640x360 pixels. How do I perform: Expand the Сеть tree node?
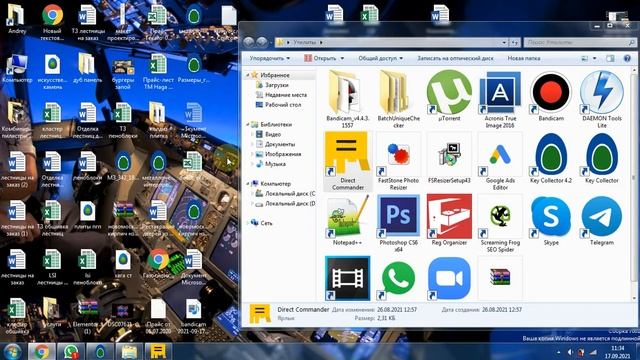coord(247,223)
